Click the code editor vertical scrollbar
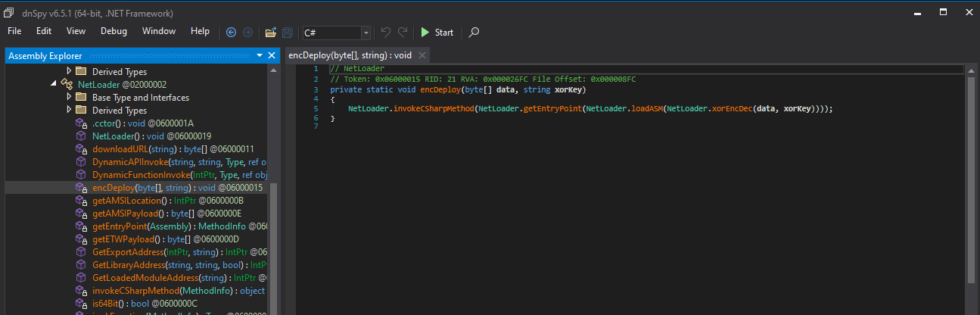The width and height of the screenshot is (980, 315). [970, 182]
